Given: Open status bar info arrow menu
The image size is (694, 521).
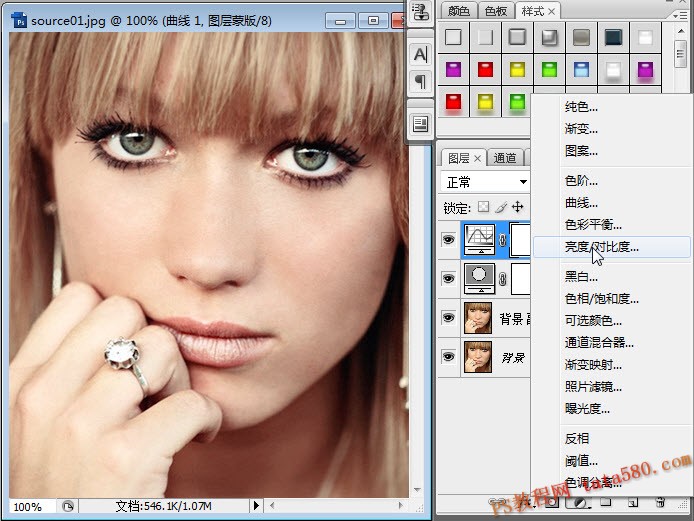Looking at the screenshot, I should (255, 506).
